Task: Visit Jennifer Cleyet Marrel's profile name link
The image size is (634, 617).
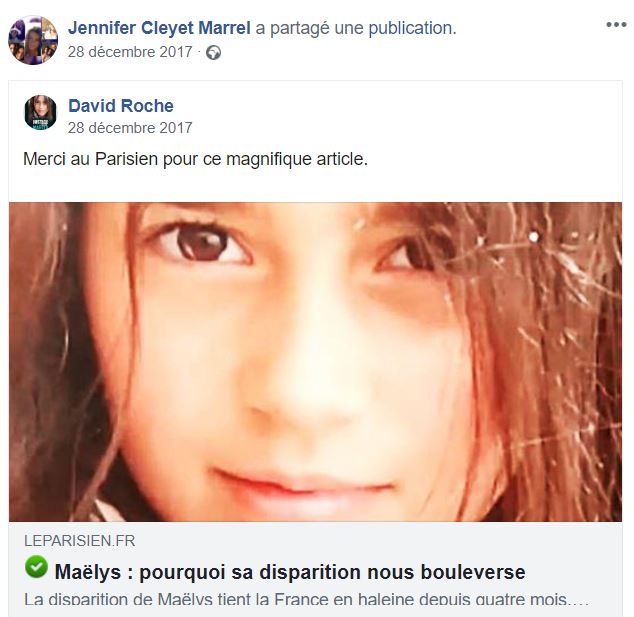Action: pos(159,28)
